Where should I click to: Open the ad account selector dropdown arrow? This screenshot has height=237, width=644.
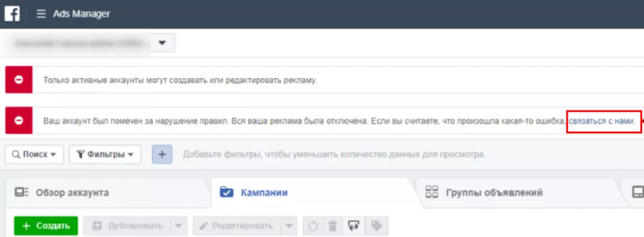click(162, 43)
